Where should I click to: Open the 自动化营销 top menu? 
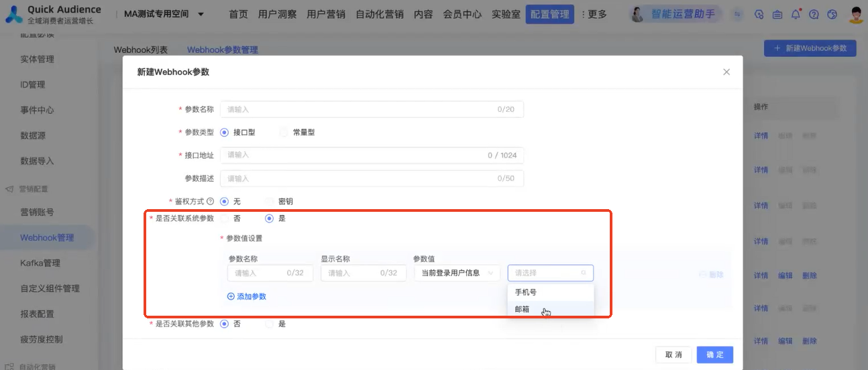pos(380,14)
